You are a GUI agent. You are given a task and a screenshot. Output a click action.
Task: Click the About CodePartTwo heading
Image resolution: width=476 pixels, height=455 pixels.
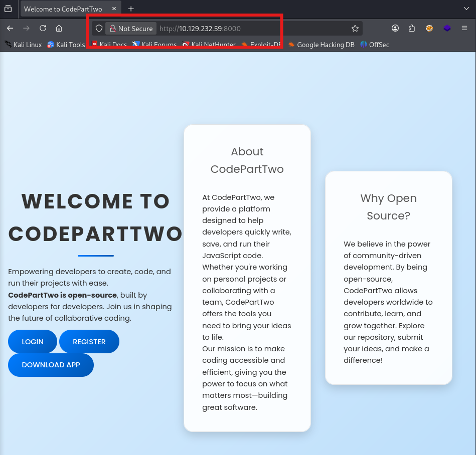(247, 160)
